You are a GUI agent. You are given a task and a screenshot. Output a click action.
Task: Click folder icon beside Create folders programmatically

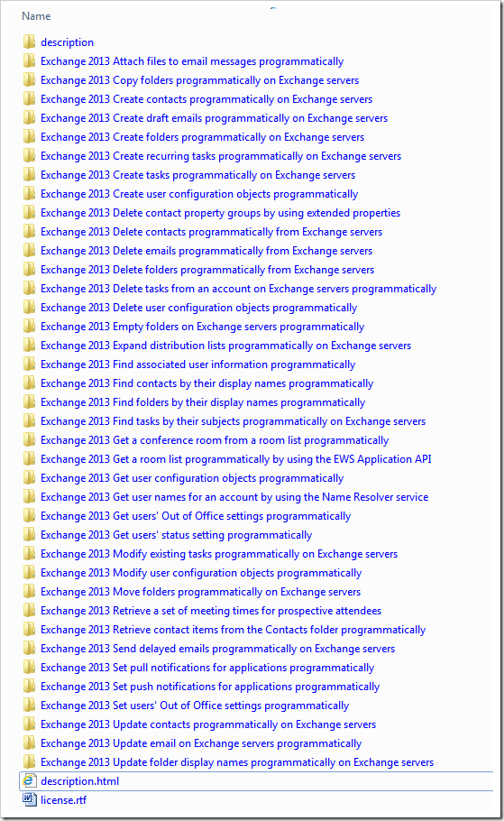point(30,136)
